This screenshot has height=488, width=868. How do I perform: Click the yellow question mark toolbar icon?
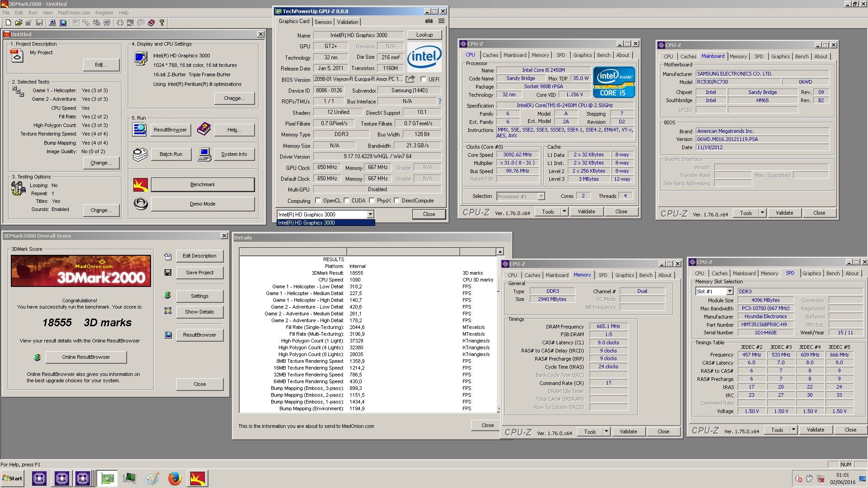tap(162, 23)
